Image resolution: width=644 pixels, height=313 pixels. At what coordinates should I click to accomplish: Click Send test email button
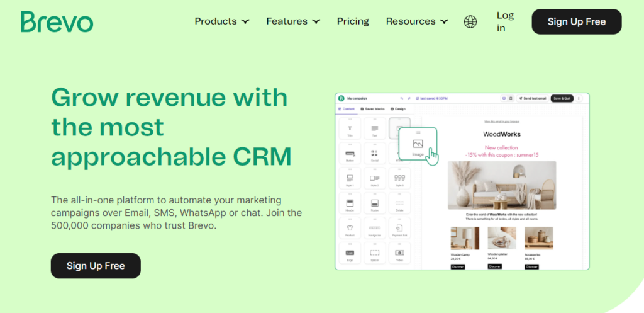[532, 98]
